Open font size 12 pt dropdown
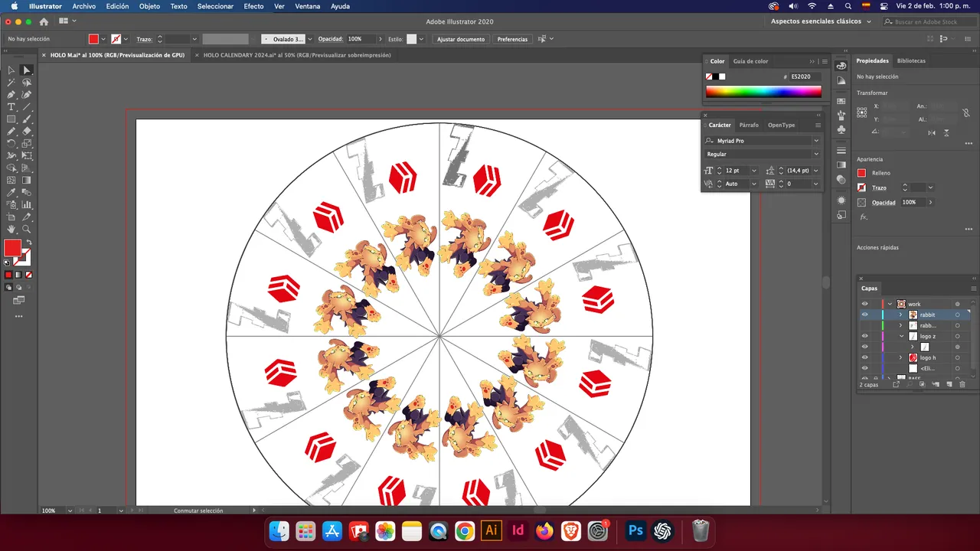Viewport: 980px width, 551px height. [x=754, y=171]
